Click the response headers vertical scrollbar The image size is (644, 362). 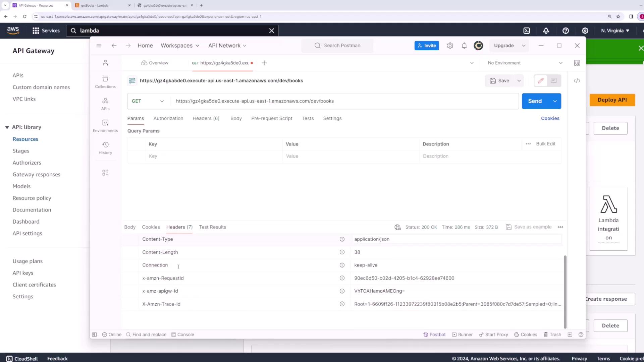pos(565,292)
